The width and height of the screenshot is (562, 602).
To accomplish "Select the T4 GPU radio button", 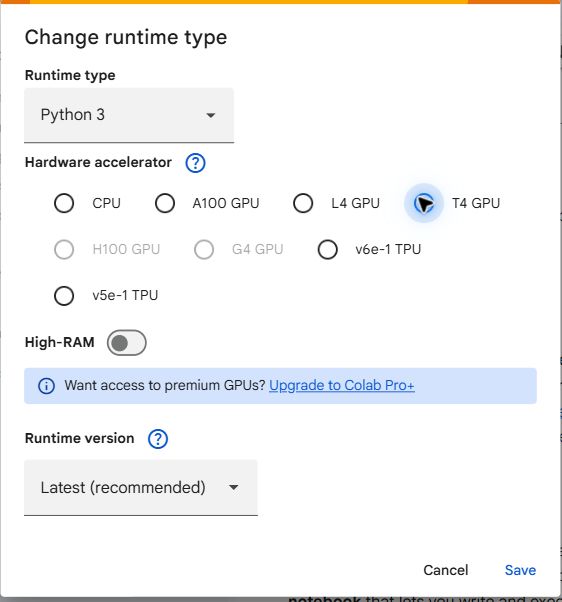I will [x=424, y=203].
